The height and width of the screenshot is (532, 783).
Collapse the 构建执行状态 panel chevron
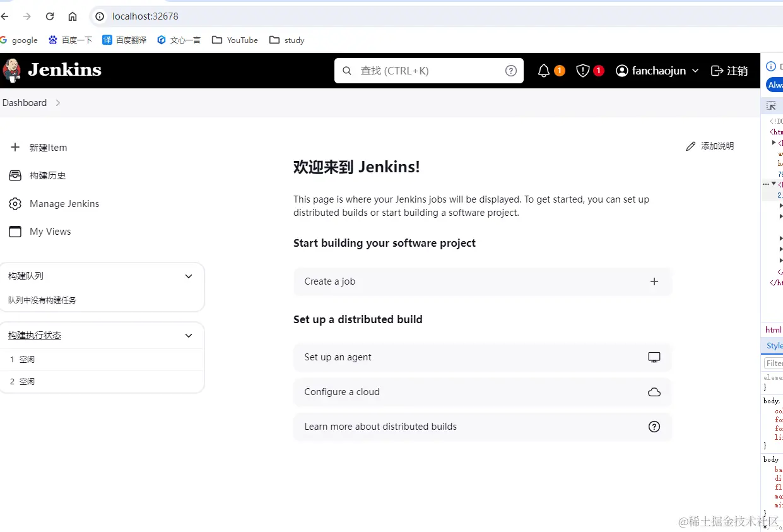click(189, 336)
